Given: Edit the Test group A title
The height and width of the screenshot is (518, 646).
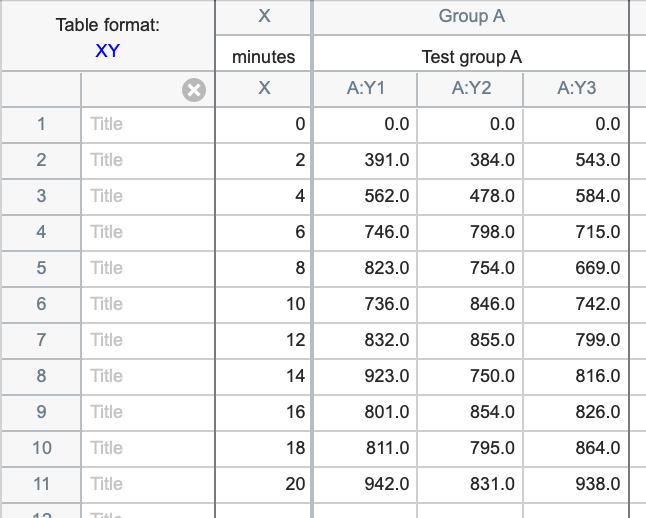Looking at the screenshot, I should pyautogui.click(x=470, y=57).
